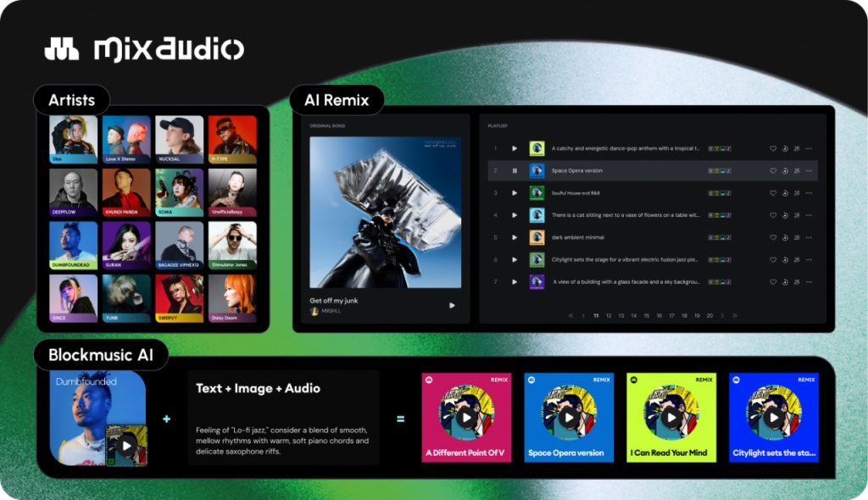Open three-dot menu on track 7
Image resolution: width=868 pixels, height=500 pixels.
pyautogui.click(x=809, y=282)
